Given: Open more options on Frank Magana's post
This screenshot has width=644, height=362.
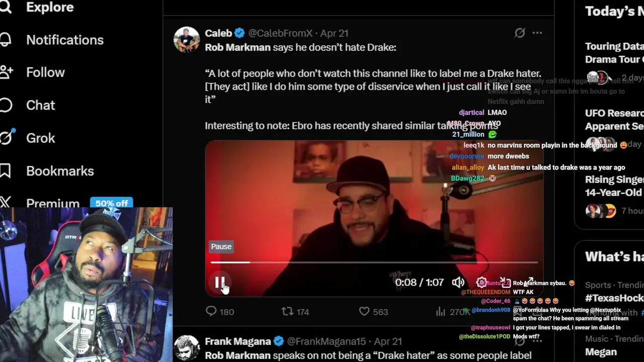Looking at the screenshot, I should 537,341.
